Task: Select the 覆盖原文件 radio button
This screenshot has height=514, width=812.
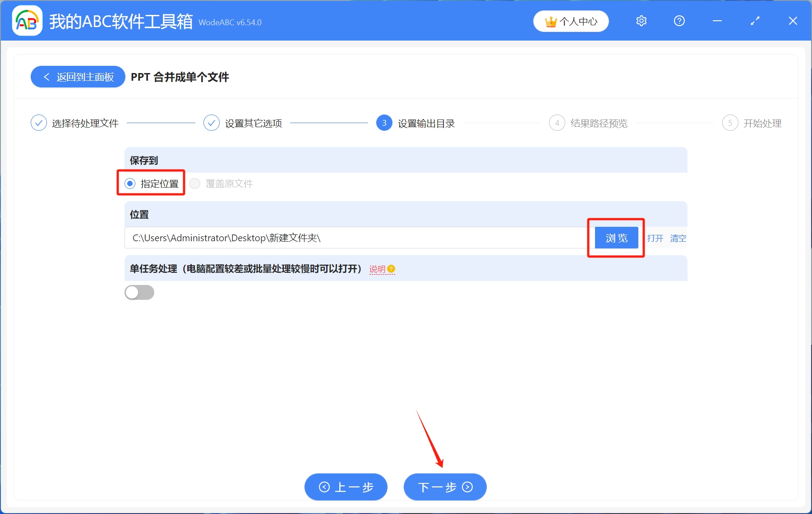Action: tap(195, 184)
